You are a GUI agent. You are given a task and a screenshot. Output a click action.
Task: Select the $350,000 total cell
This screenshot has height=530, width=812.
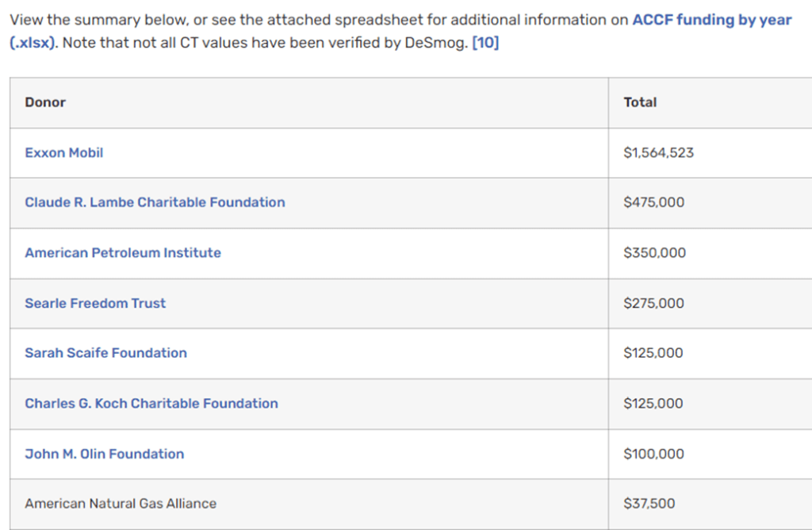coord(655,252)
